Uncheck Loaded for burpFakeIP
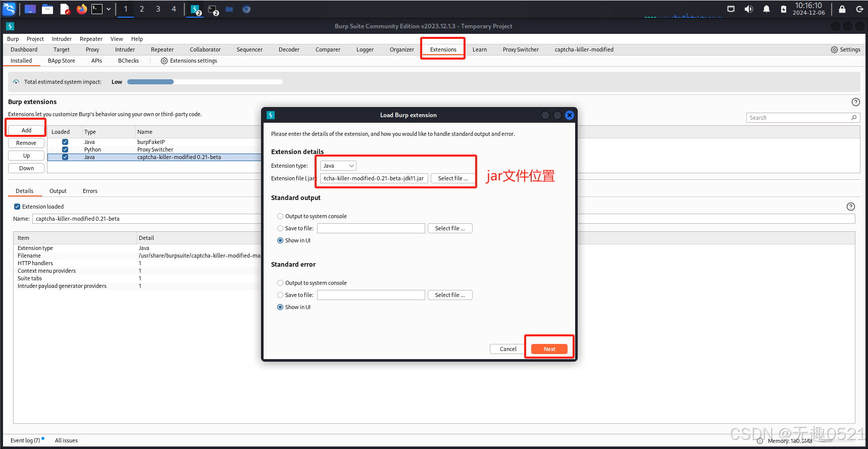868x449 pixels. pyautogui.click(x=65, y=142)
